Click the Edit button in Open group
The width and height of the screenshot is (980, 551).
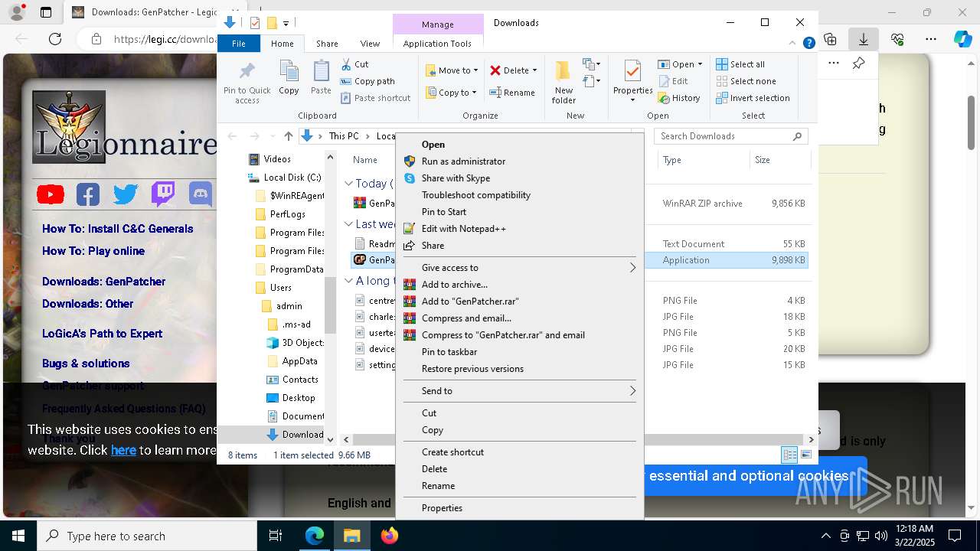(x=672, y=81)
